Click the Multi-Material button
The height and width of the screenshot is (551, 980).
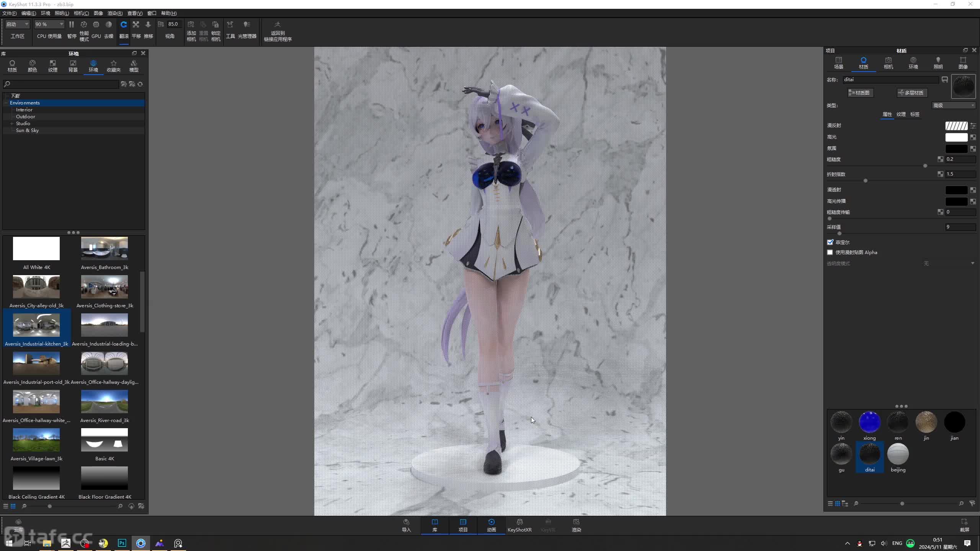912,93
